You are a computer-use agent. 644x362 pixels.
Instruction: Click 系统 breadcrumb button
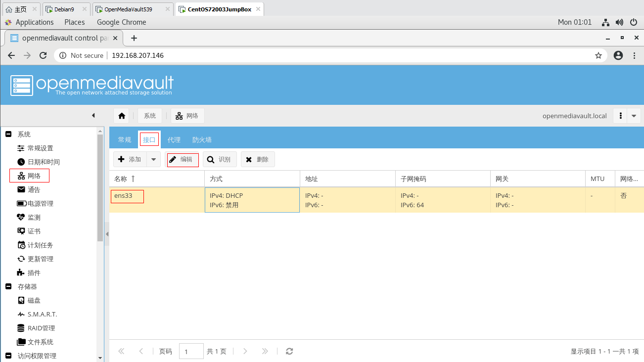pos(150,116)
